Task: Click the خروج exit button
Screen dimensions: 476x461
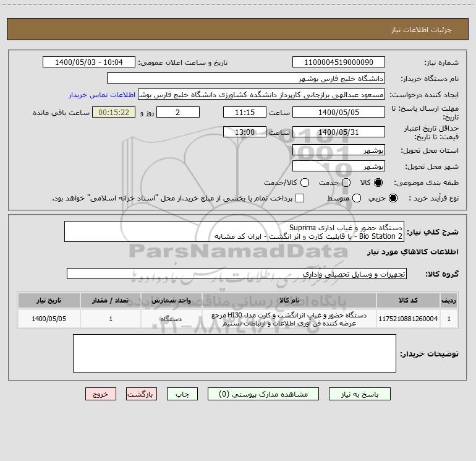Action: (x=101, y=394)
